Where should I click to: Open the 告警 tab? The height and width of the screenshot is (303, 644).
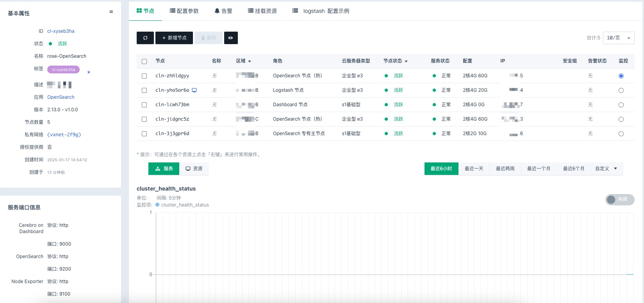click(223, 11)
